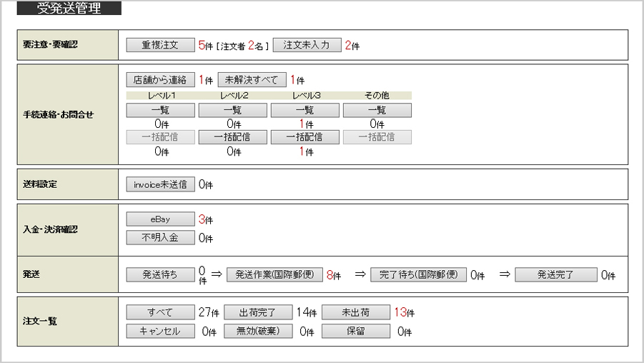Click the 発送 row label
The image size is (644, 363).
coord(31,274)
